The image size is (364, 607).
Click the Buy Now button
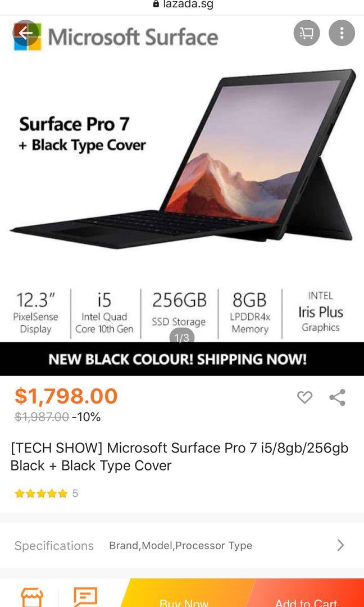[184, 593]
